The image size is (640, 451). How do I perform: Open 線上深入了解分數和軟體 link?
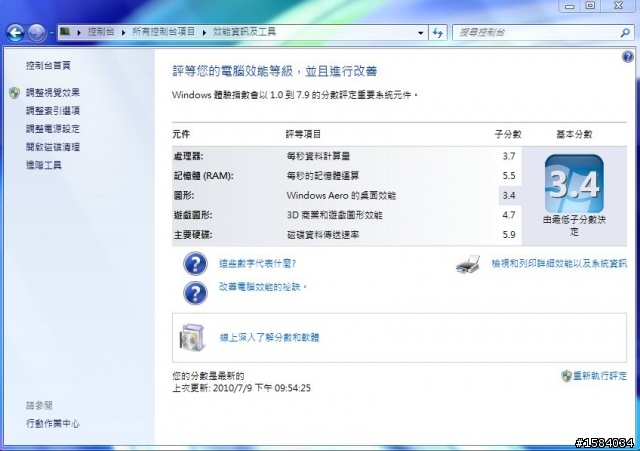tap(269, 338)
